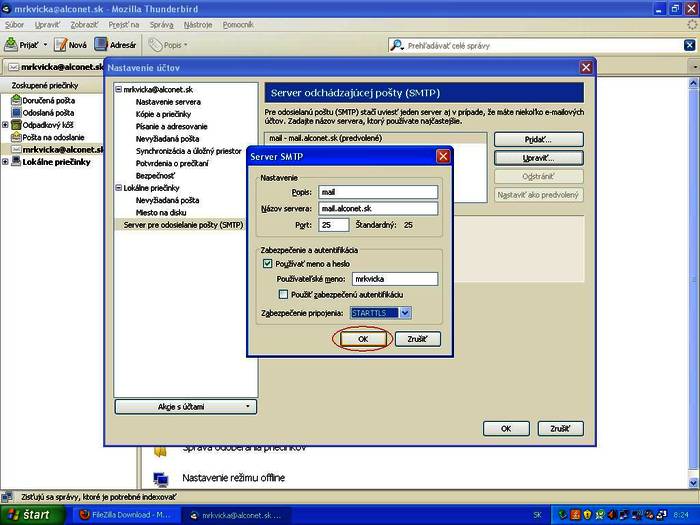Click main window scrollbar down arrow
This screenshot has height=525, width=700.
tap(693, 483)
